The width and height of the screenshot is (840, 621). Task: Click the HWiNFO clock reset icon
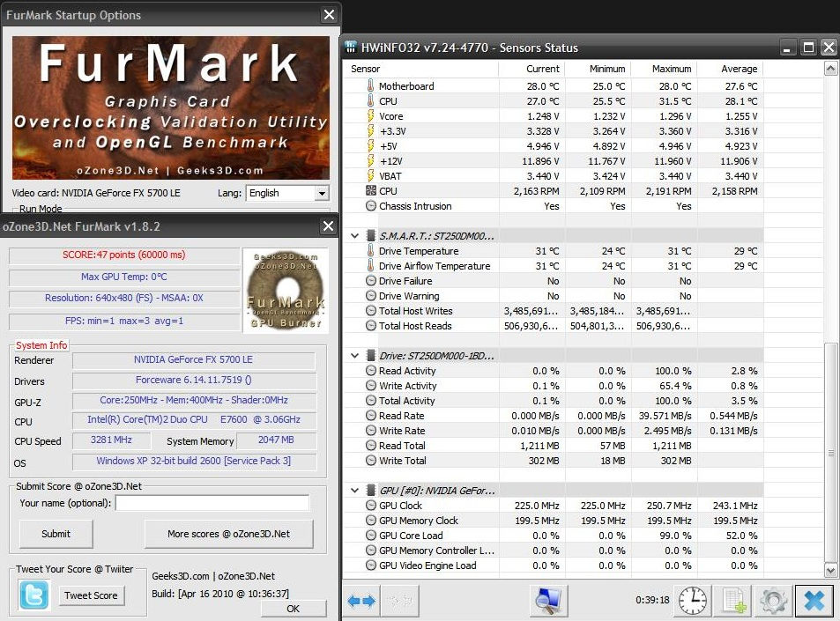(x=692, y=601)
